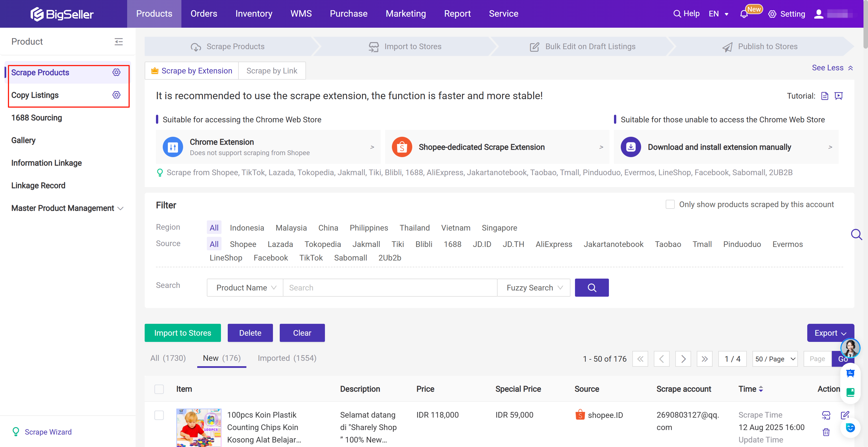Open Scrape Products settings gear
Viewport: 868px width, 447px height.
point(116,72)
